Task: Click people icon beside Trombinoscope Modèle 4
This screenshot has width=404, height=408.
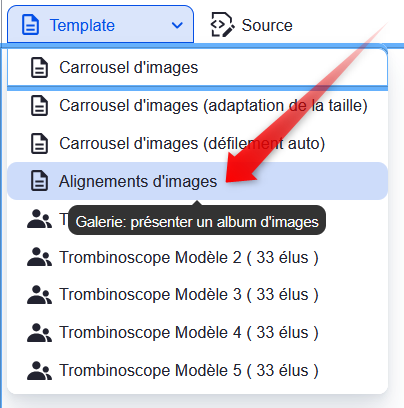Action: click(39, 333)
